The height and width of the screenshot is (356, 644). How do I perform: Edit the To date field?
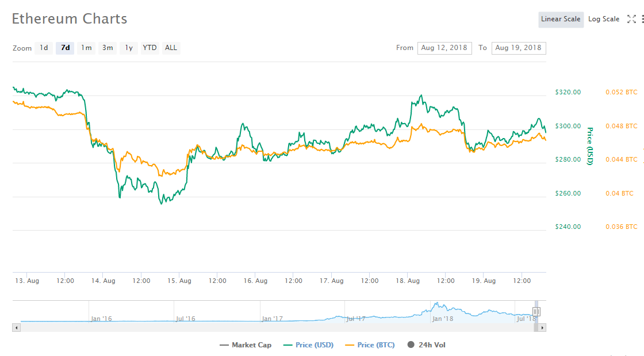[x=518, y=48]
